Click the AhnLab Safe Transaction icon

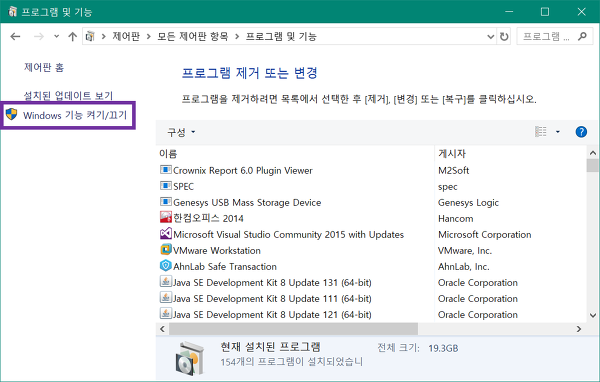coord(165,266)
